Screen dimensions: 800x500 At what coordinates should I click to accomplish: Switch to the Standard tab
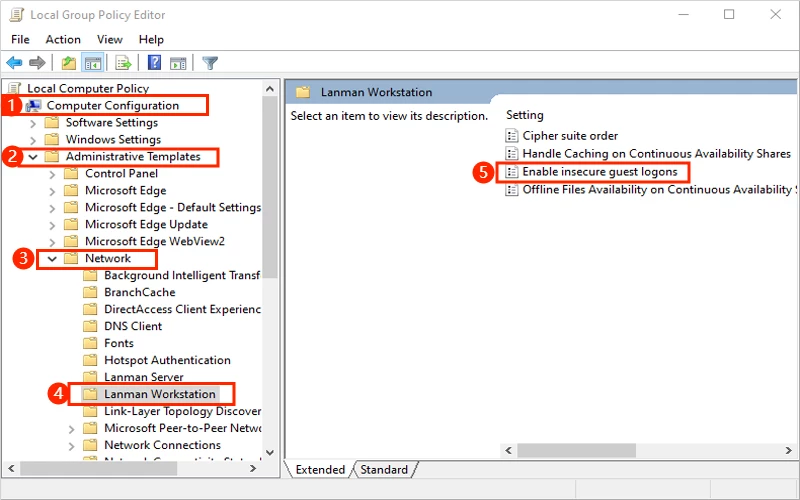(384, 469)
